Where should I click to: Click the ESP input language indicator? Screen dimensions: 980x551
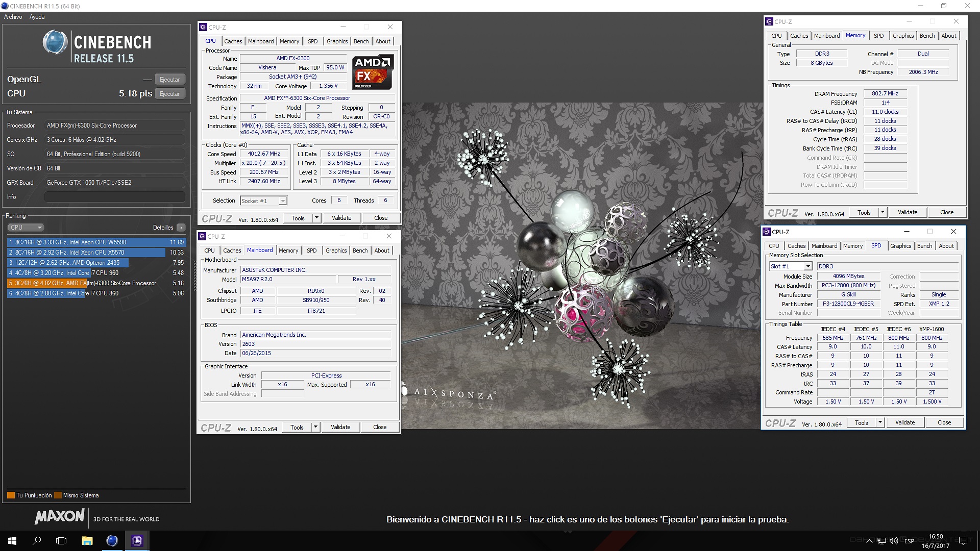(x=909, y=541)
